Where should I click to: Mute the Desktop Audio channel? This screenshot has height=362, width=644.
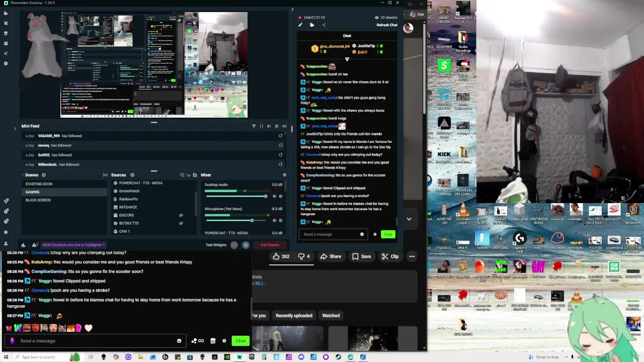(274, 196)
